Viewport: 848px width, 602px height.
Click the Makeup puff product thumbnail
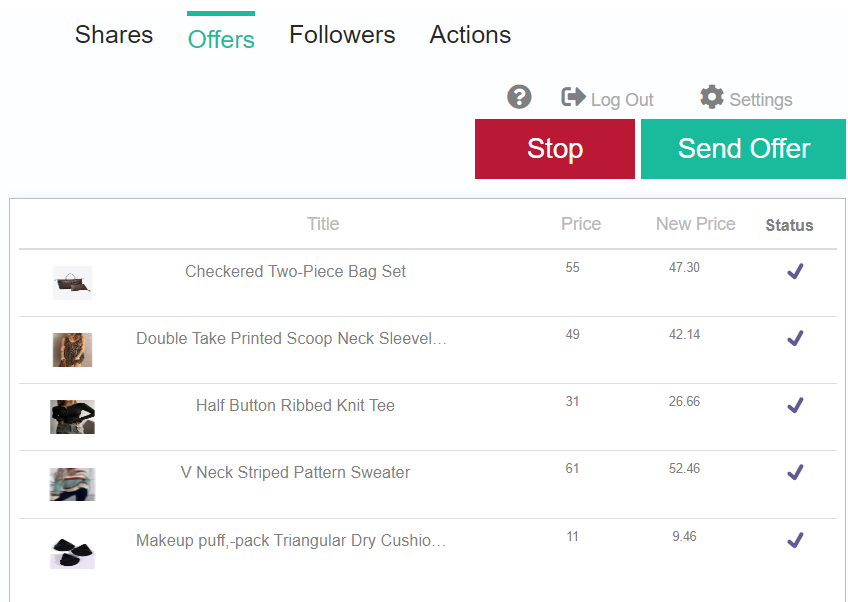[72, 552]
